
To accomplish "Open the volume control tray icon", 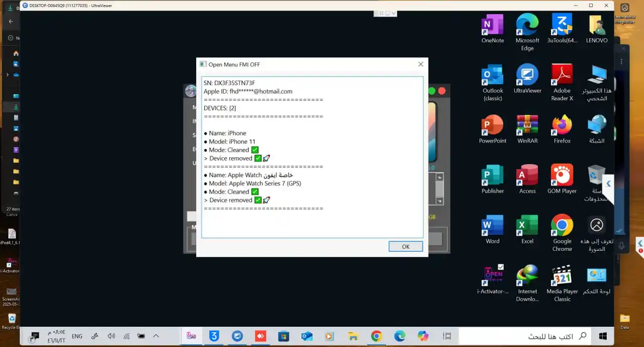I will tap(111, 336).
